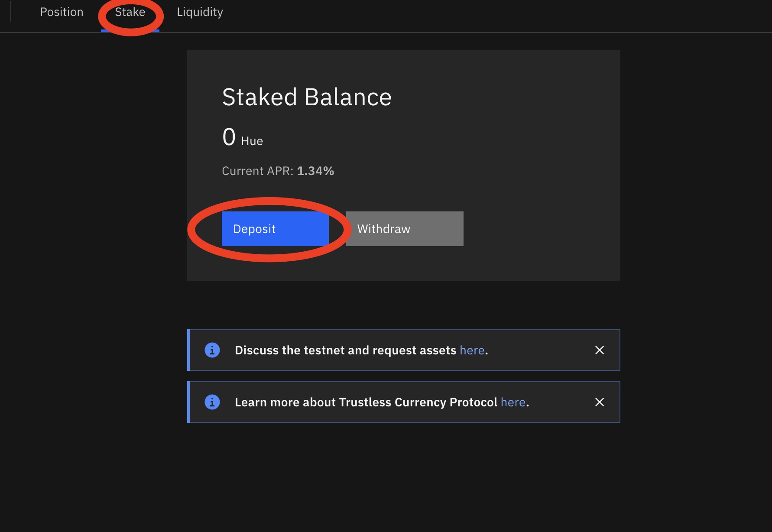The width and height of the screenshot is (772, 532).
Task: Select the 1.34% APR value
Action: coord(315,171)
